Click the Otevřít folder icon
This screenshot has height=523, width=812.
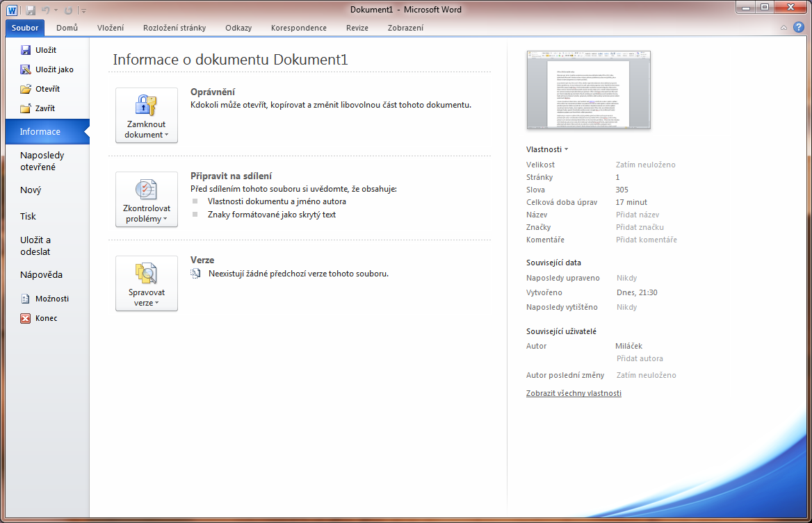click(x=25, y=89)
